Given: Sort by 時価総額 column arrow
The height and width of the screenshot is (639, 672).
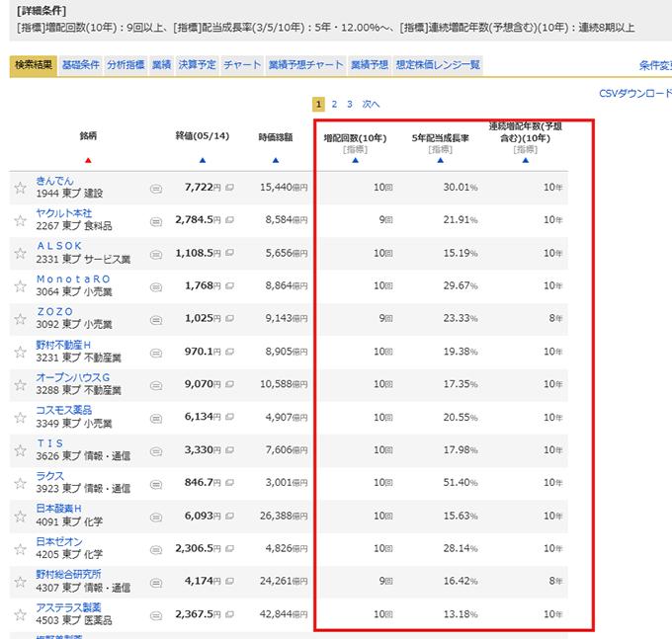Looking at the screenshot, I should (x=276, y=160).
